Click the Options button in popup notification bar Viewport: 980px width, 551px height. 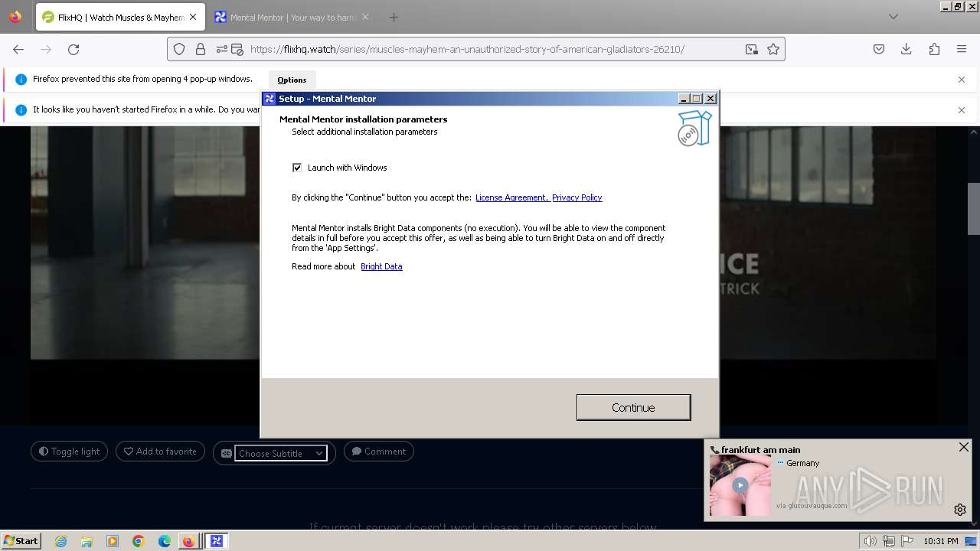click(292, 80)
